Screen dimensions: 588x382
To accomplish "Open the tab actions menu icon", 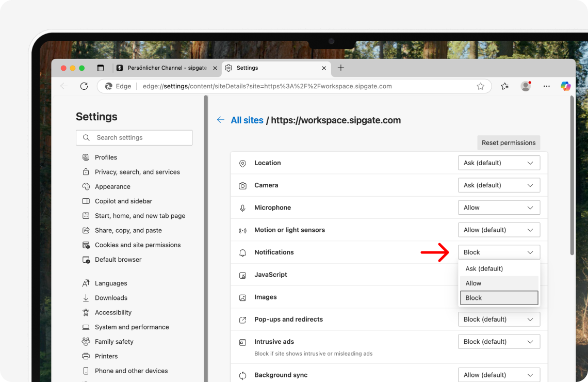I will coord(100,68).
